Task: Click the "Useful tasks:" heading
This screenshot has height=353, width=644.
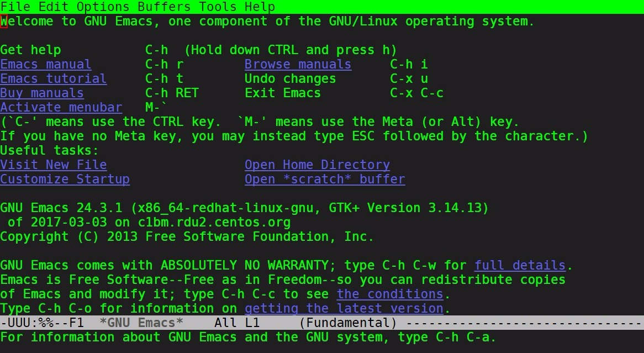Action: (50, 150)
